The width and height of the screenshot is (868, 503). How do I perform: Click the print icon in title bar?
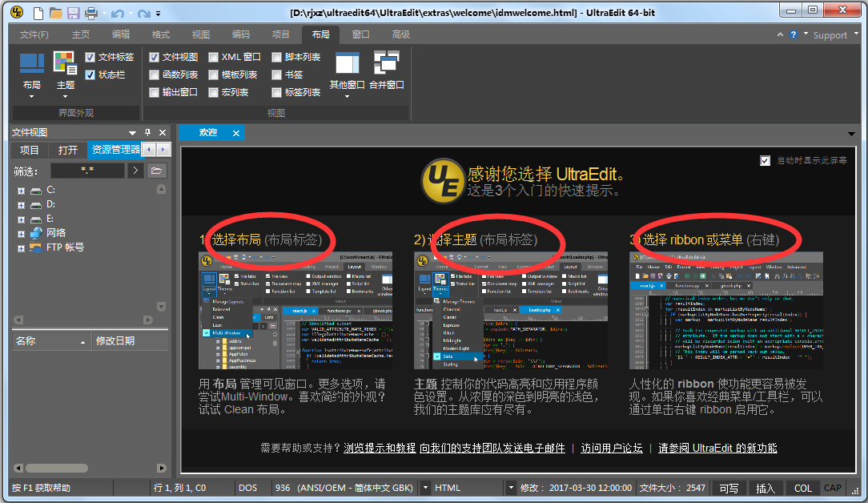pos(91,12)
